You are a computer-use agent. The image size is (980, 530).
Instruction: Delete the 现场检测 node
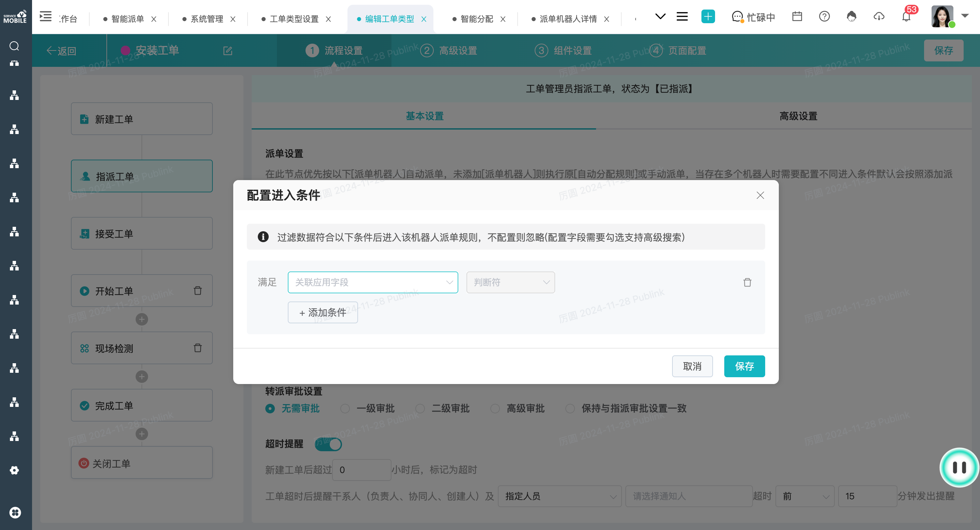(x=197, y=348)
